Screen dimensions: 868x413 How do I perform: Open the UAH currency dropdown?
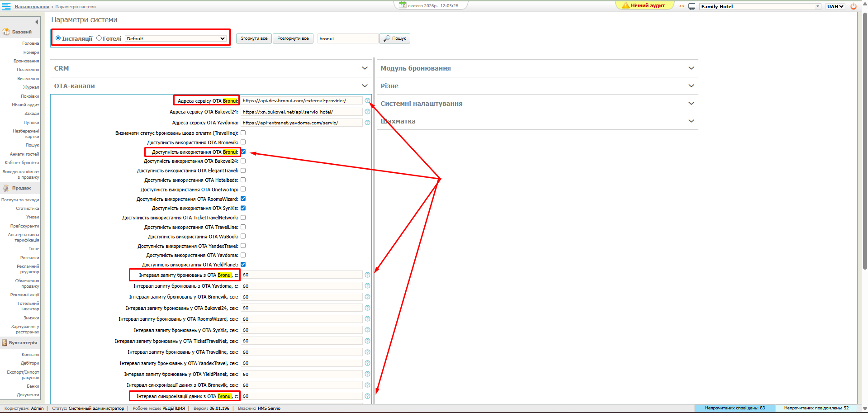[835, 6]
